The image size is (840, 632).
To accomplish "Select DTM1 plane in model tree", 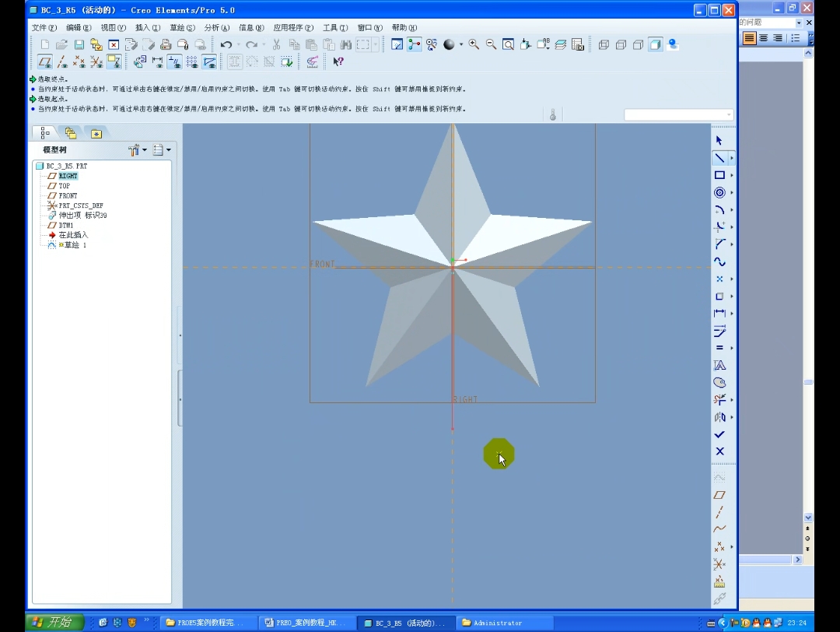I will (x=66, y=225).
